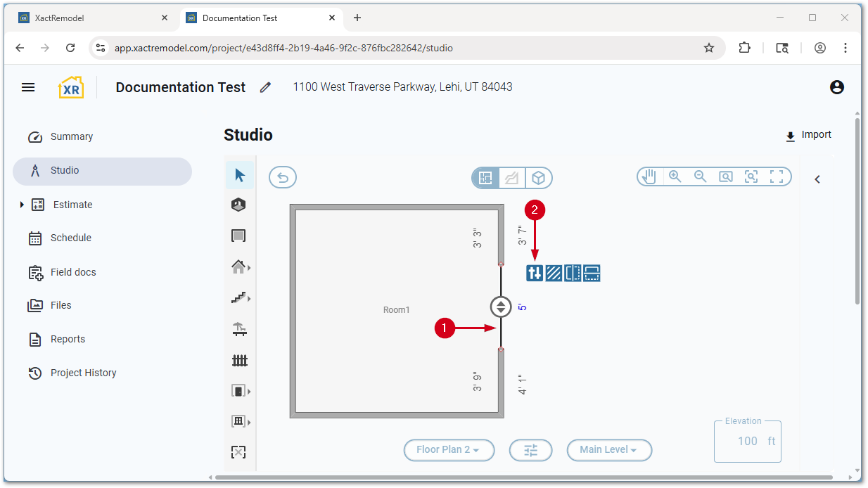Switch to 3D cube view
Image resolution: width=868 pixels, height=488 pixels.
point(538,179)
